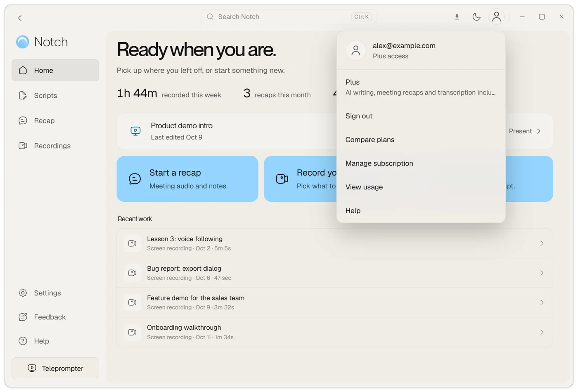Viewport: 578px width, 392px height.
Task: Choose Compare plans in the account menu
Action: [421, 140]
